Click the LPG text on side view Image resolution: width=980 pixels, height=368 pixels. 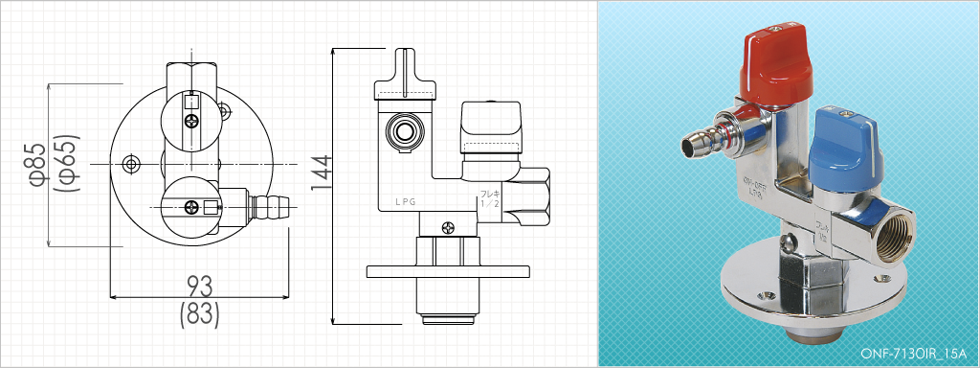(x=405, y=202)
